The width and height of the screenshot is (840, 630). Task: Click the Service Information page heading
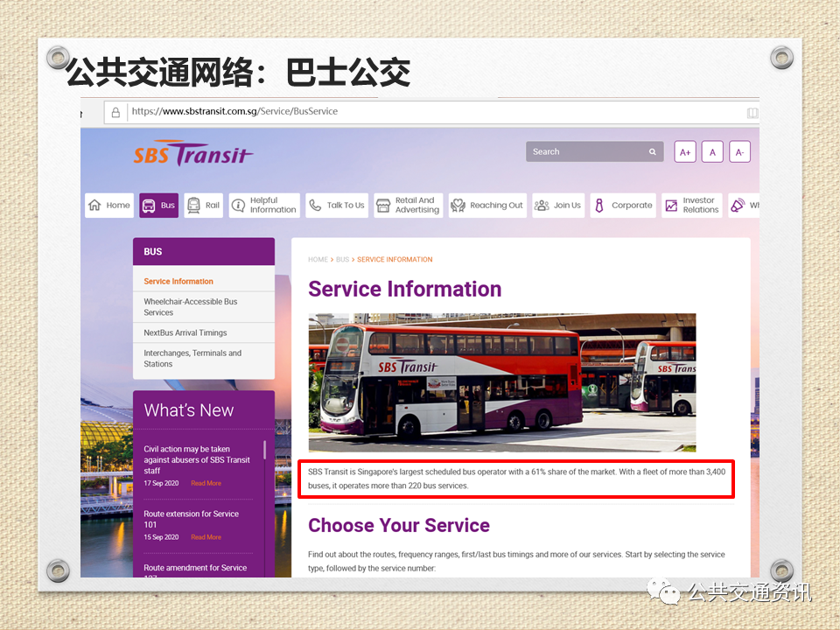404,290
